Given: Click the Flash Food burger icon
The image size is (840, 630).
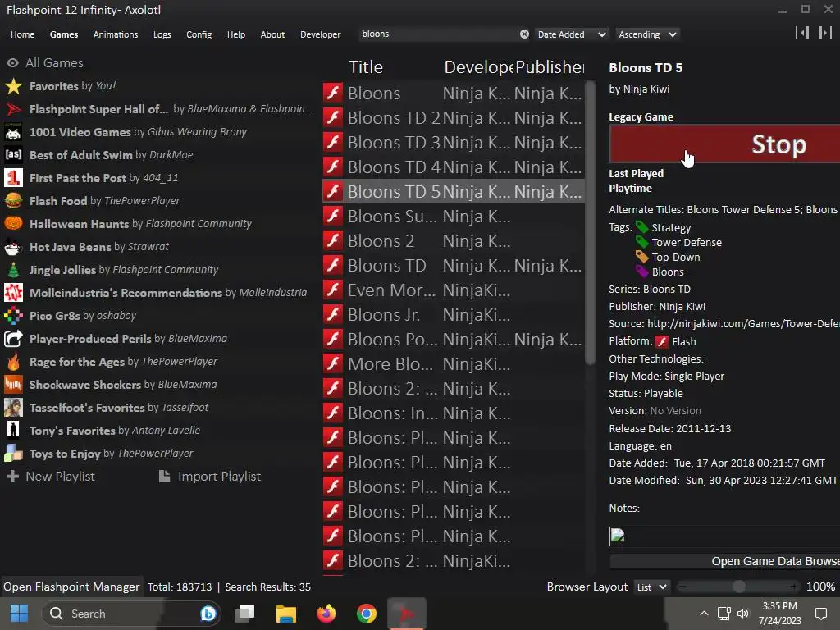Looking at the screenshot, I should click(13, 201).
